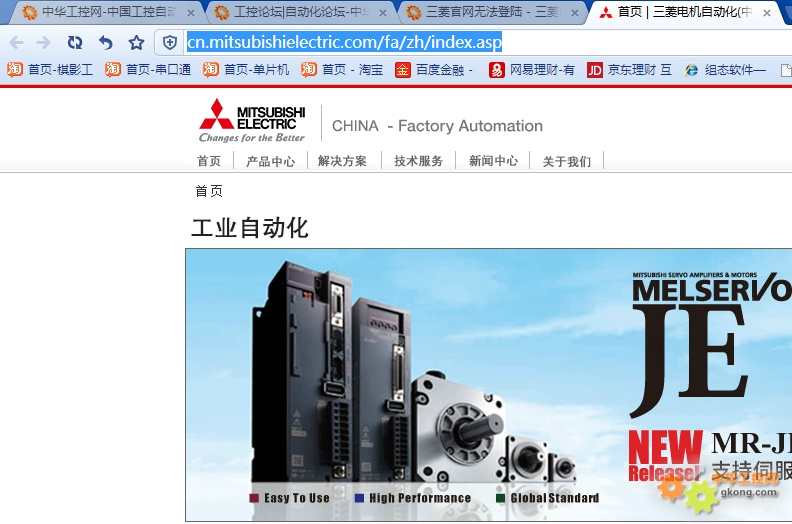Click the CHINA - Factory Automation header text
The height and width of the screenshot is (524, 792).
click(x=437, y=126)
